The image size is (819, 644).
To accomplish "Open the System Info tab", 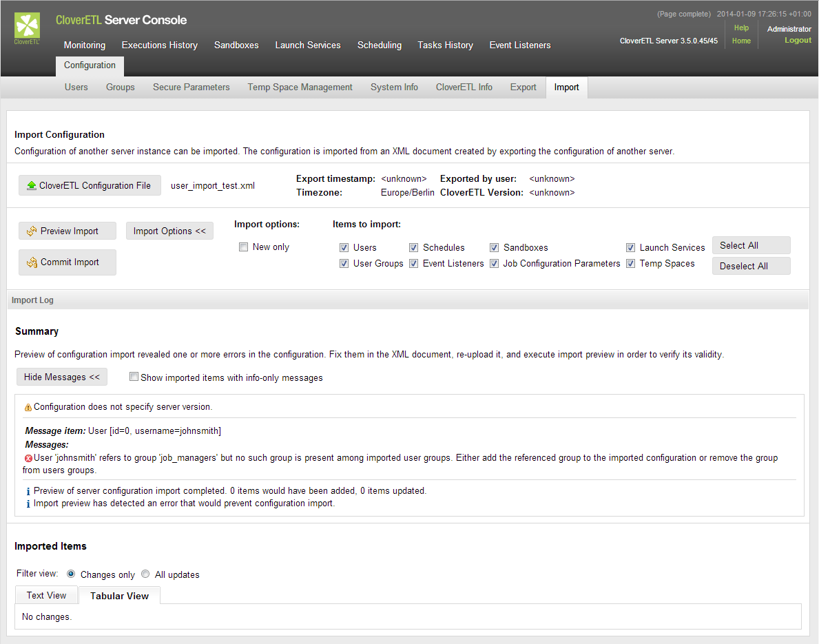I will 395,87.
